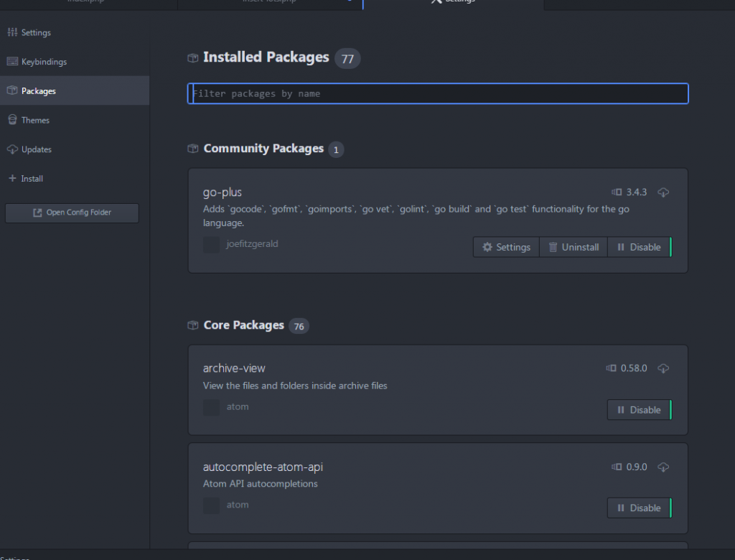The image size is (735, 560).
Task: Focus the Filter packages by name field
Action: 438,94
